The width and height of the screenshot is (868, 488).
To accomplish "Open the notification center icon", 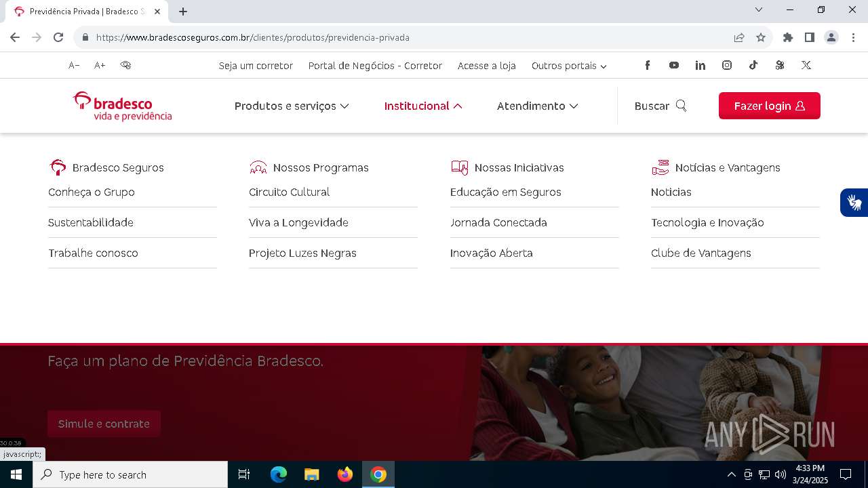I will pos(846,474).
